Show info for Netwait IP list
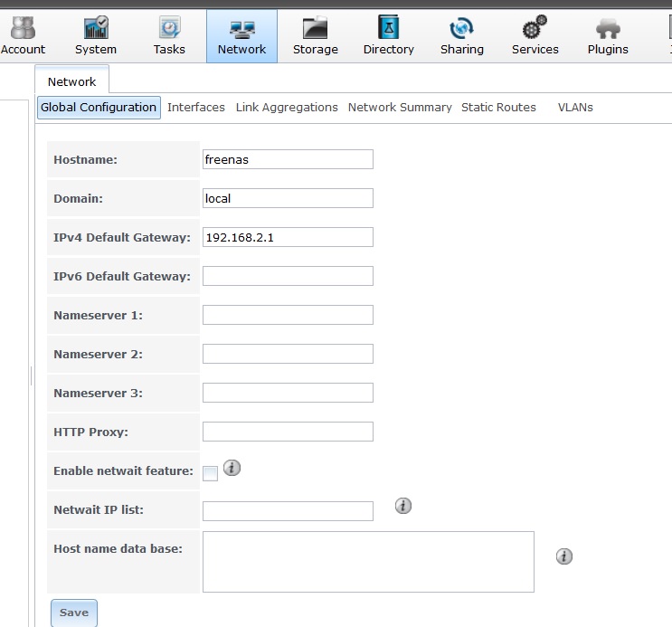Screen dimensions: 672x627 point(402,506)
